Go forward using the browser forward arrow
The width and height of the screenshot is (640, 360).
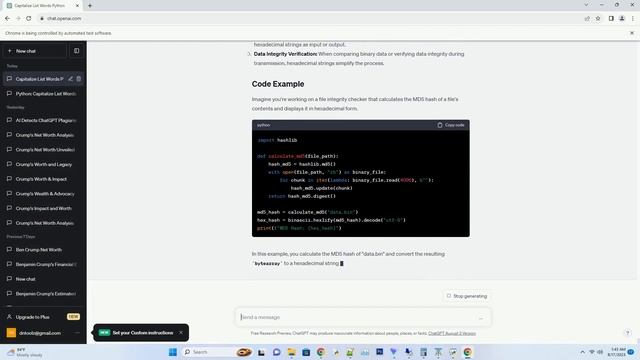coord(18,18)
